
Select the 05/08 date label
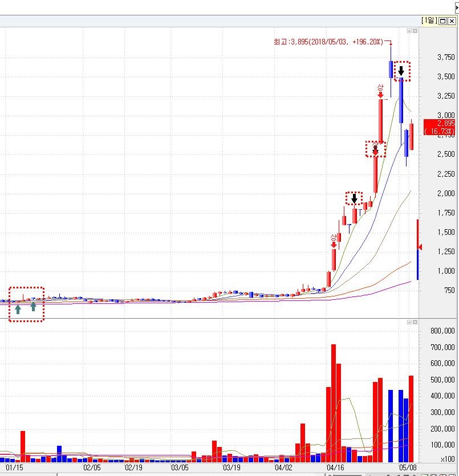tap(408, 467)
